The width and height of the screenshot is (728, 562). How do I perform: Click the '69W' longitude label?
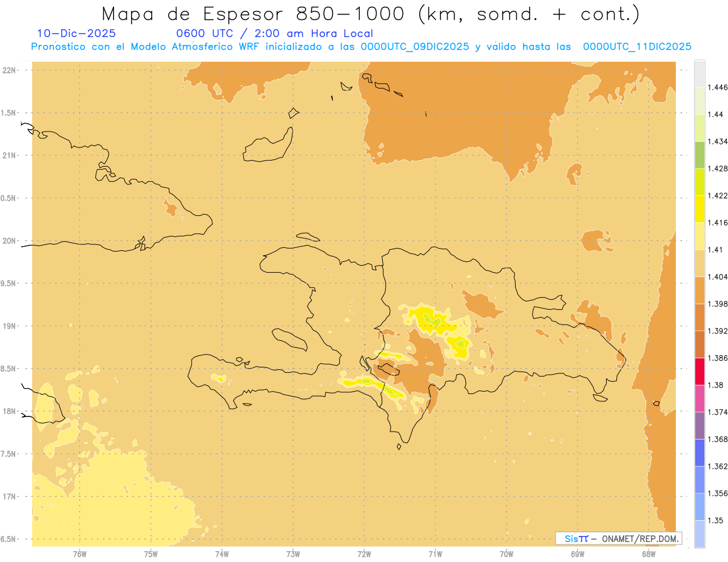pos(578,554)
